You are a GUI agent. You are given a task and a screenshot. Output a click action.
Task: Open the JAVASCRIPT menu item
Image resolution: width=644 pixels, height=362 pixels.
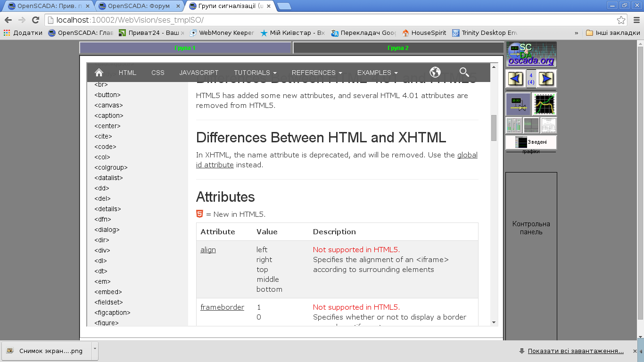[x=199, y=73]
